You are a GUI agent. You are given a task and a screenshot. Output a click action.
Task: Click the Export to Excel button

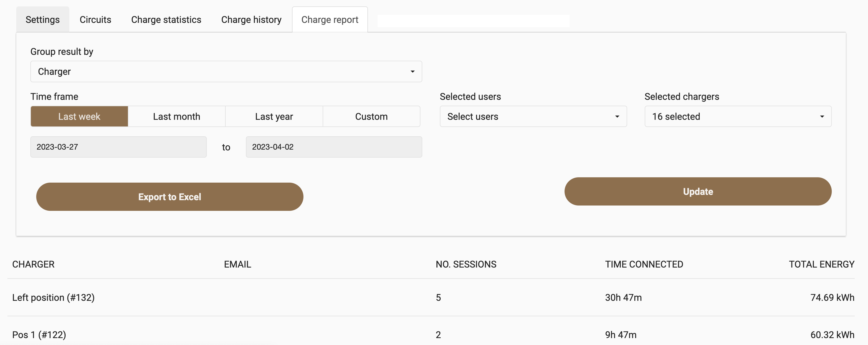[x=170, y=196]
